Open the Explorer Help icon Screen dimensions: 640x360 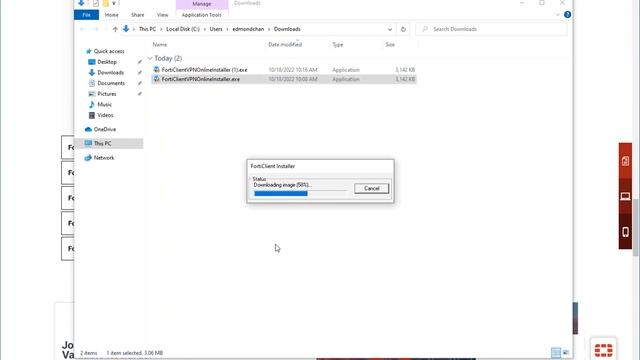(567, 15)
